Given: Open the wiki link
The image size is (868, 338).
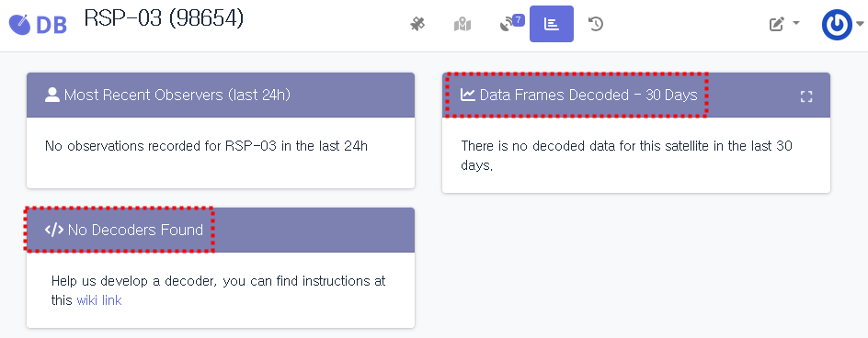Looking at the screenshot, I should click(x=99, y=300).
